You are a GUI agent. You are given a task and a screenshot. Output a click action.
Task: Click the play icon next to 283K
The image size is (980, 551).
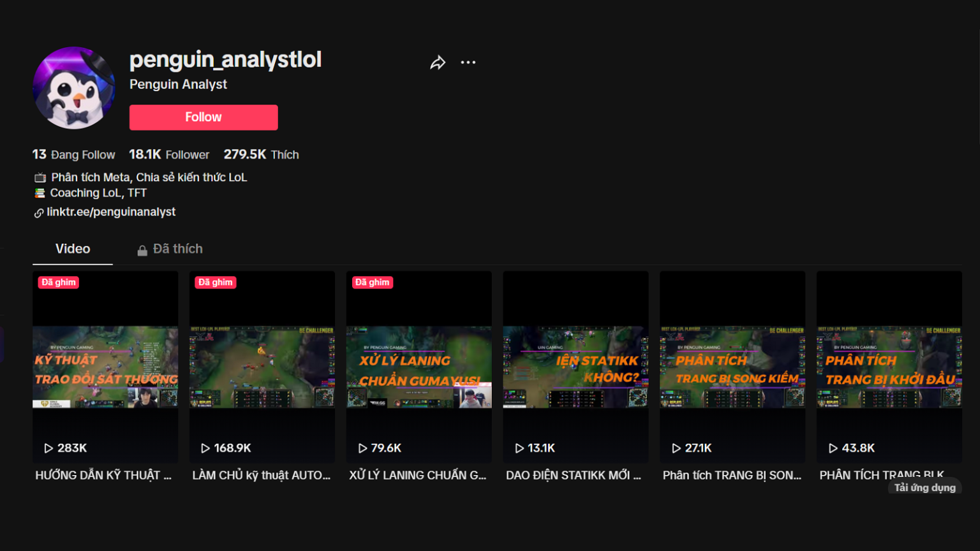pos(48,448)
